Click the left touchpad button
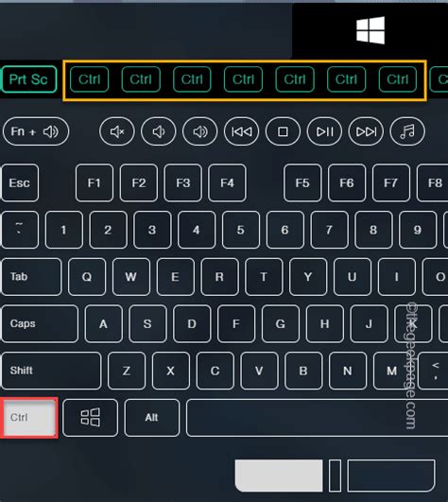This screenshot has width=448, height=502. (279, 476)
